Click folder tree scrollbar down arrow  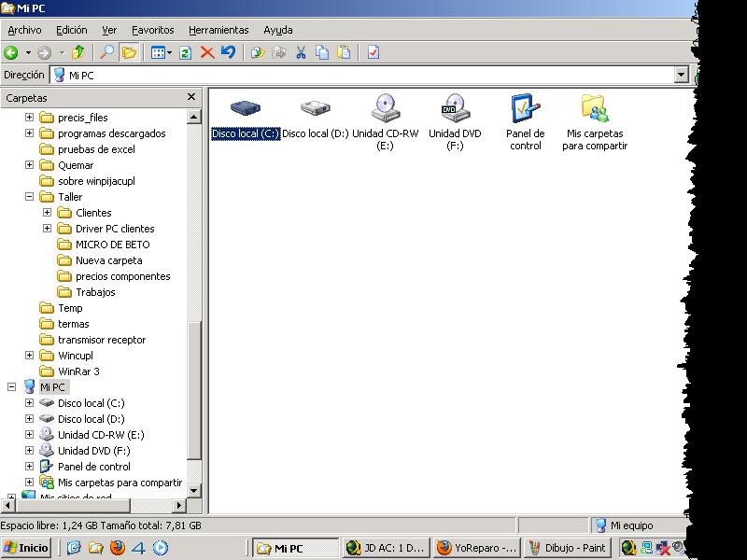point(194,491)
